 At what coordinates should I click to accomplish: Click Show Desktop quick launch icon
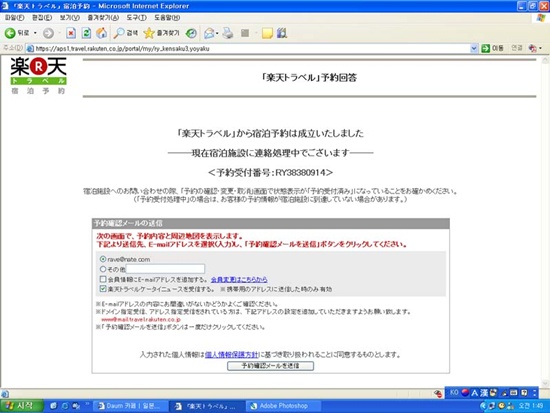click(53, 406)
